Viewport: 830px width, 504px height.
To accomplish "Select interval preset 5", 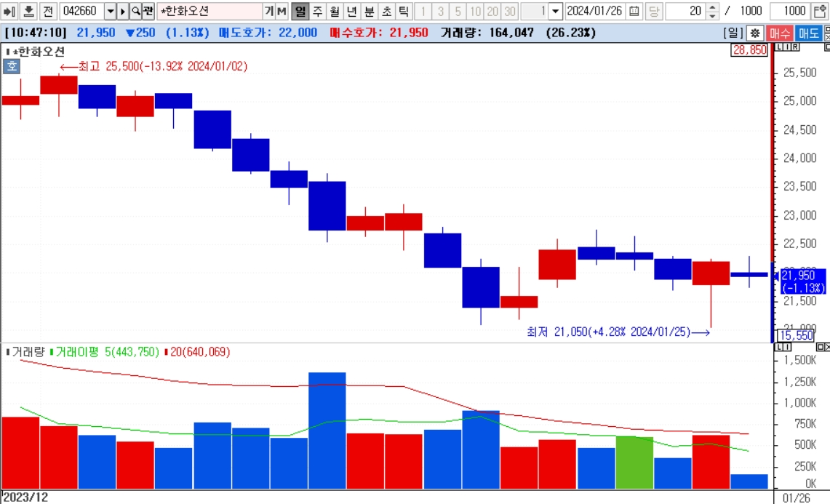I will pyautogui.click(x=458, y=11).
